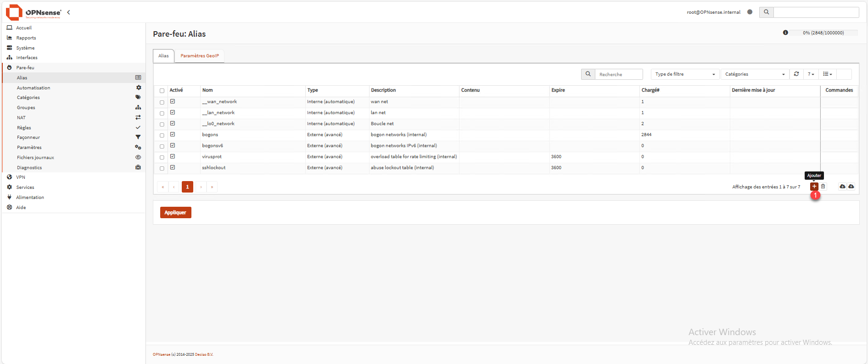Open the rows-per-page dropdown showing 7
The height and width of the screenshot is (364, 868).
[811, 74]
